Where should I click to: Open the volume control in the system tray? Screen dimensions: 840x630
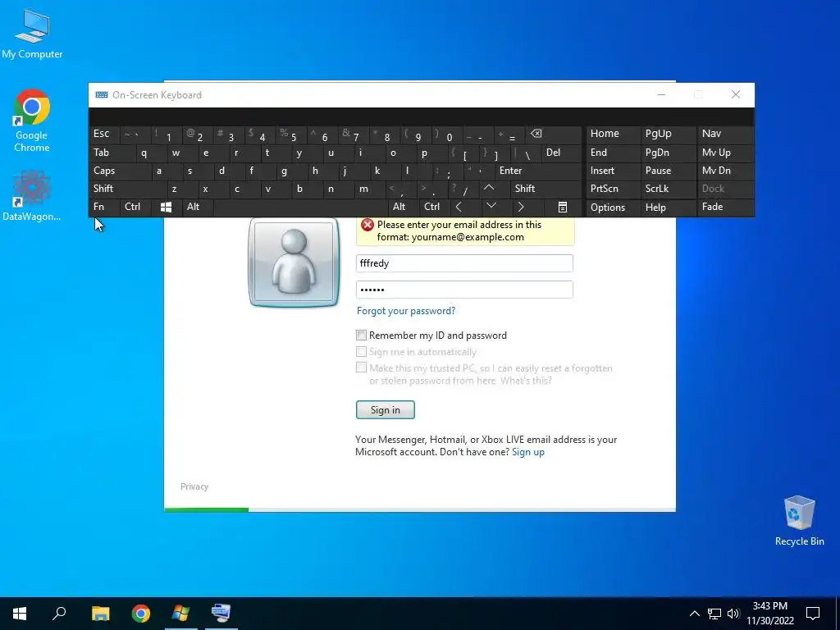(733, 614)
